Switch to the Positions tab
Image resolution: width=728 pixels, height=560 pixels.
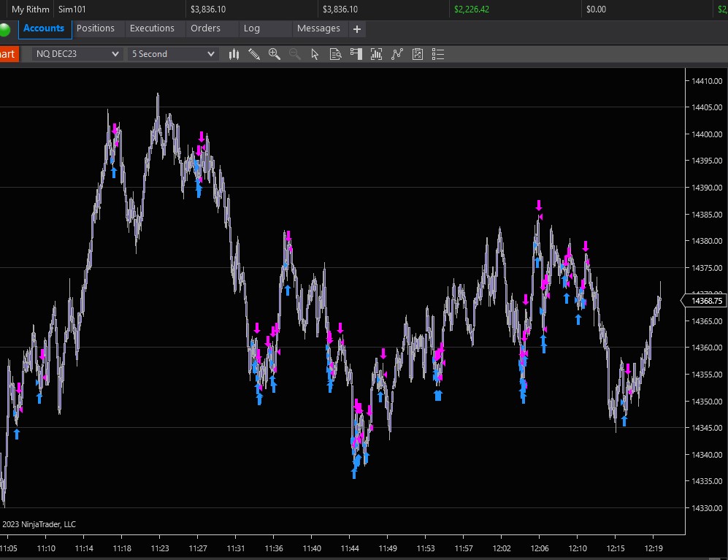point(96,28)
